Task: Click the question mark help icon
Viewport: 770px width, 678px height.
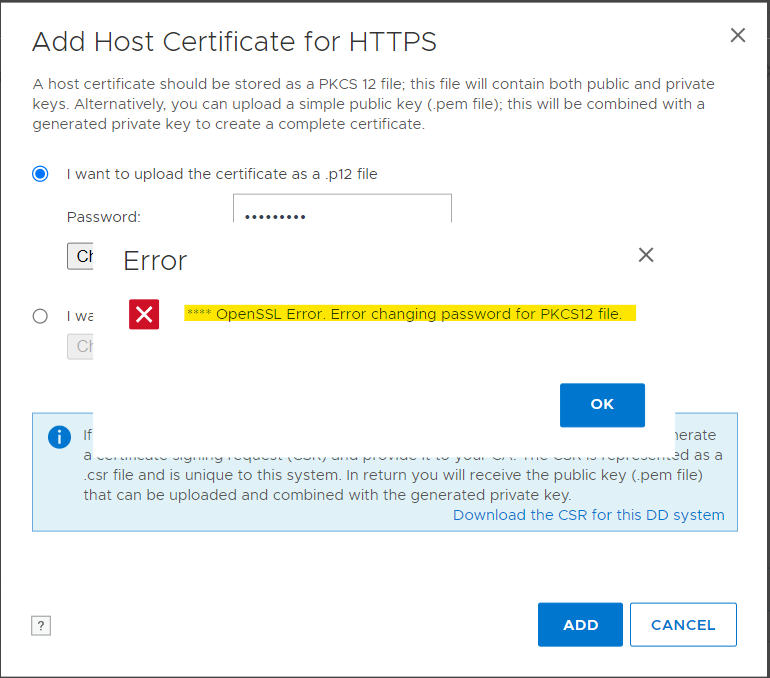Action: (41, 626)
